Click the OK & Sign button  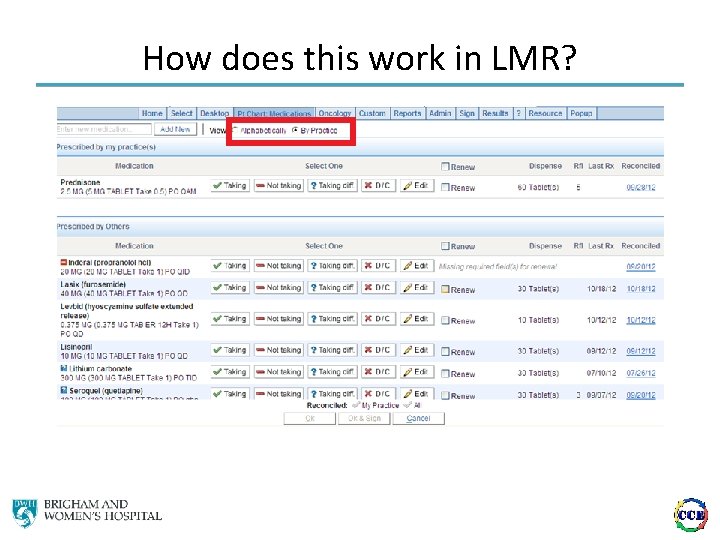[364, 418]
